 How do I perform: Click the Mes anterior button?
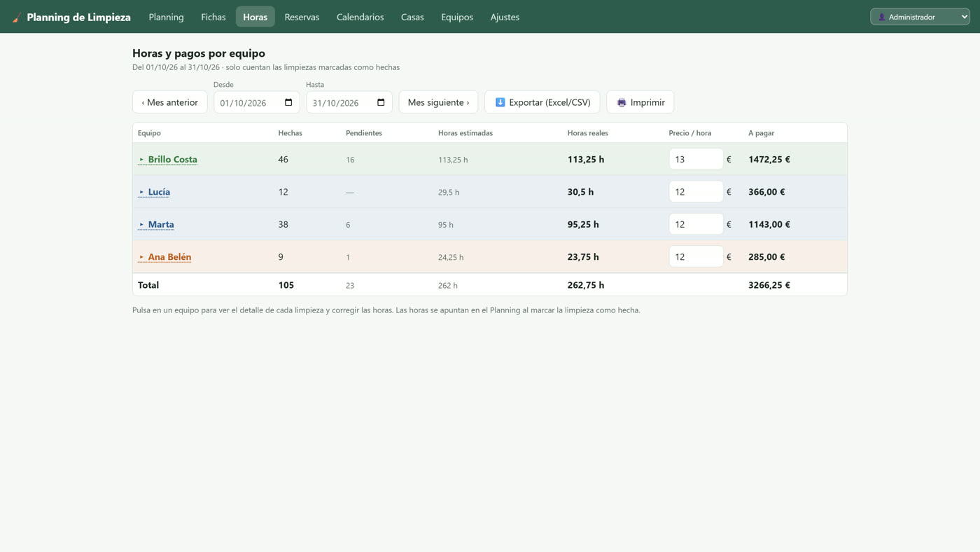pos(170,102)
